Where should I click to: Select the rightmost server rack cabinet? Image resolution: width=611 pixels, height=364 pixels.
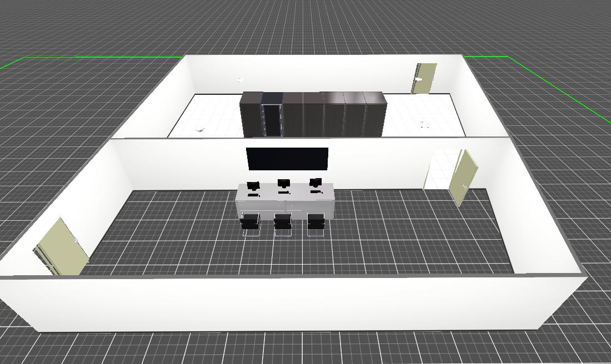[375, 115]
